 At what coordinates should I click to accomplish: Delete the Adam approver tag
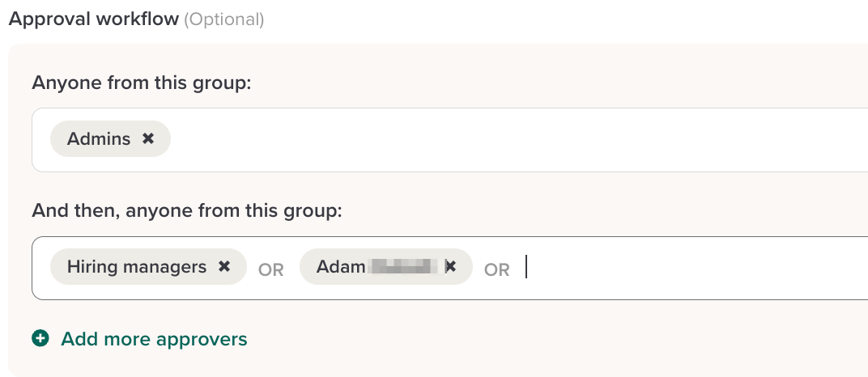tap(451, 266)
